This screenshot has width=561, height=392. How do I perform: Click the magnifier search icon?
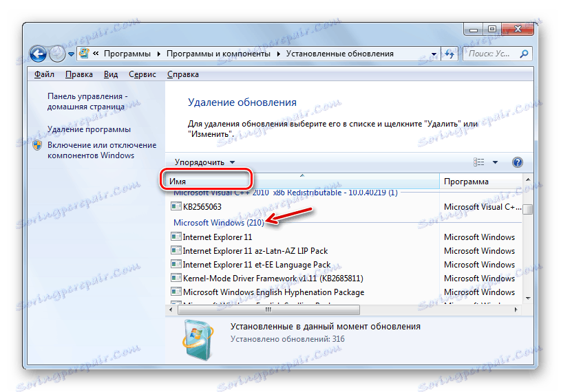(x=524, y=54)
